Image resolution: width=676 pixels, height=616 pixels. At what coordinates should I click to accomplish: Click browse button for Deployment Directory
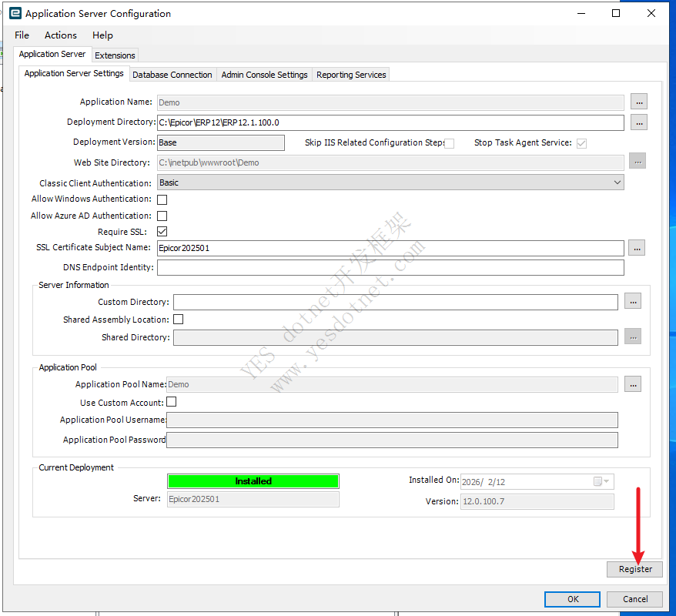coord(639,122)
